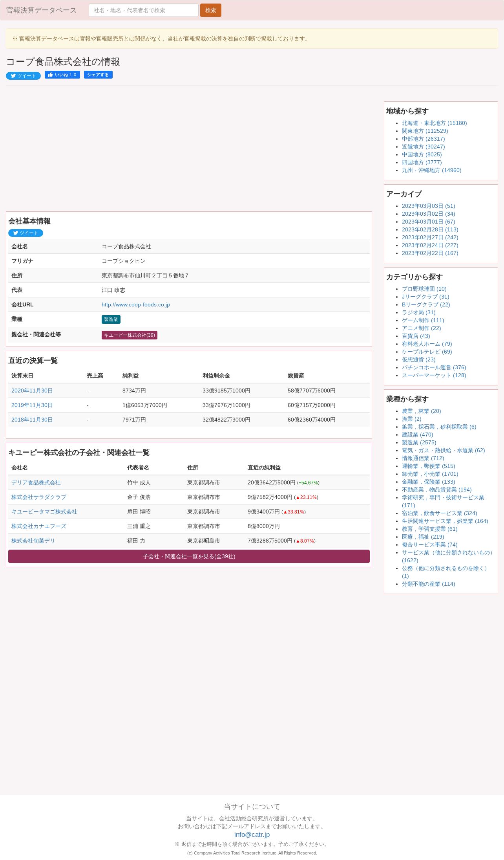Select 宿泊業，飲食サービス業 industry link
Image resolution: width=504 pixels, height=860 pixels.
click(440, 513)
